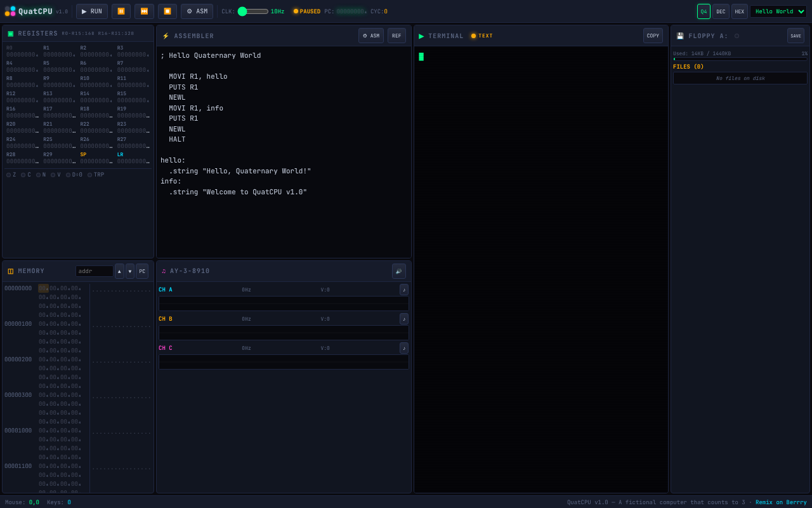Adjust the CLK clock speed slider
The height and width of the screenshot is (508, 812).
click(253, 11)
